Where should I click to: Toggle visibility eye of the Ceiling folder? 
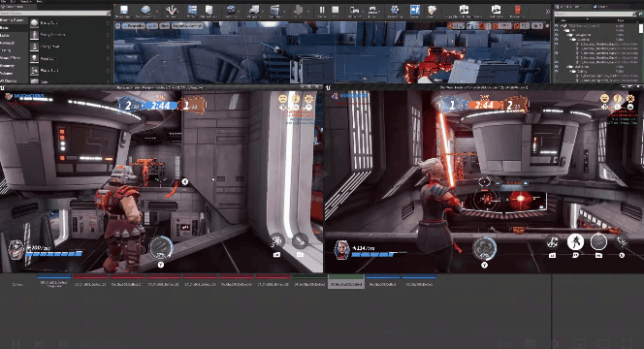tap(557, 71)
